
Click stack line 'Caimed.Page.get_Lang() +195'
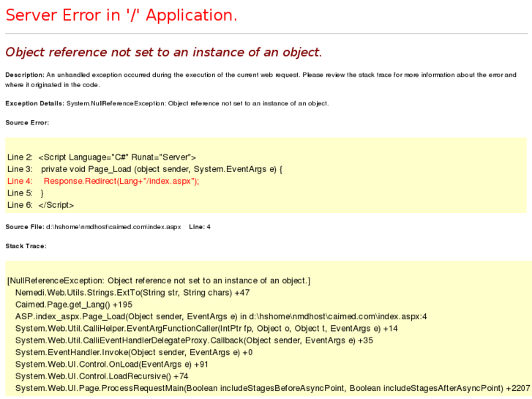point(74,305)
